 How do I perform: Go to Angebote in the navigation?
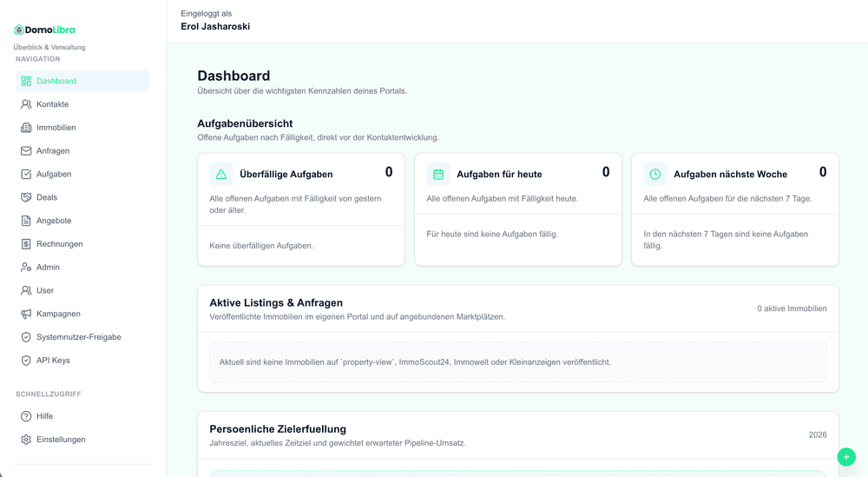tap(54, 221)
